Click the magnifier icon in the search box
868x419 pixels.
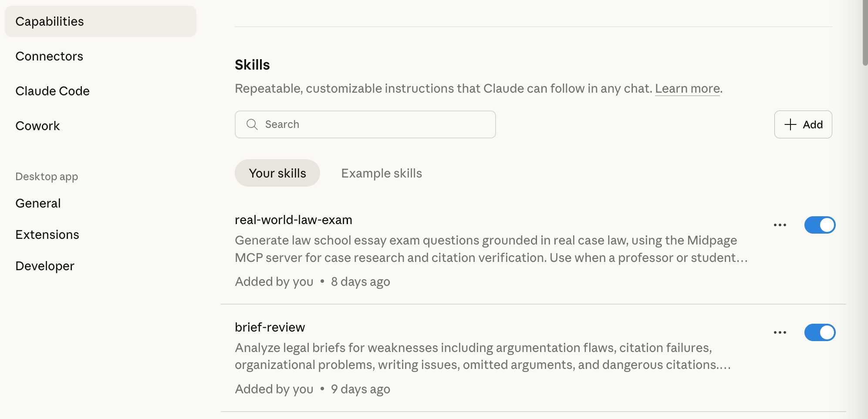tap(252, 124)
